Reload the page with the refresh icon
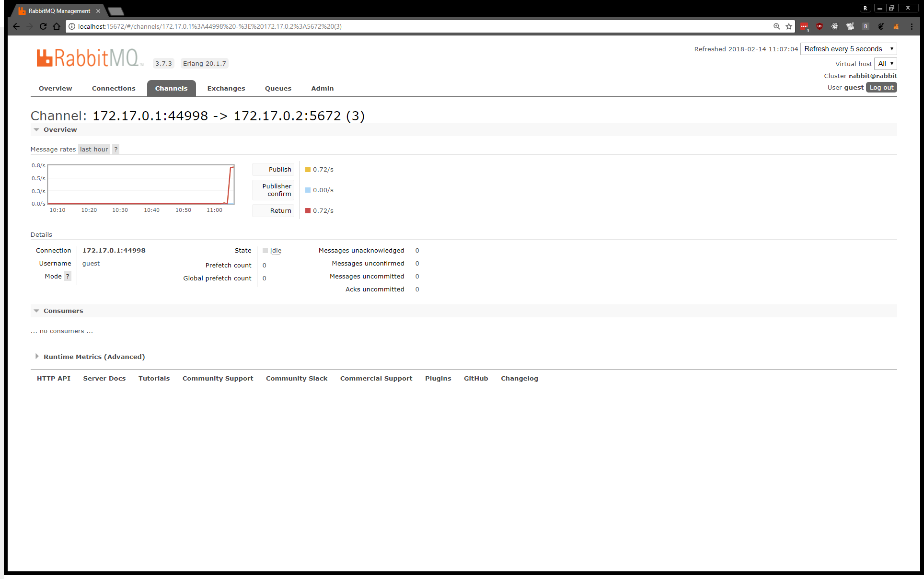 43,26
